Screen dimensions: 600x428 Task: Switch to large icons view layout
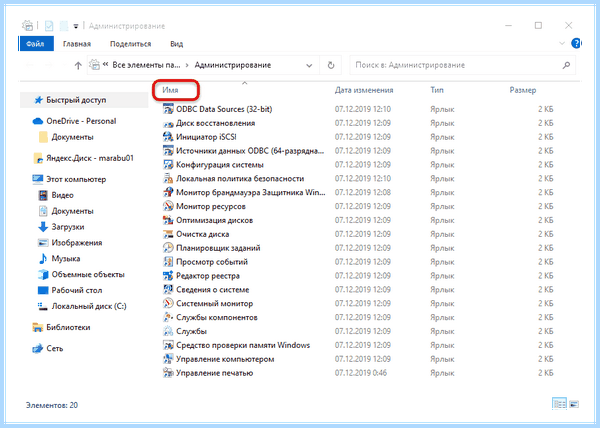[x=574, y=404]
